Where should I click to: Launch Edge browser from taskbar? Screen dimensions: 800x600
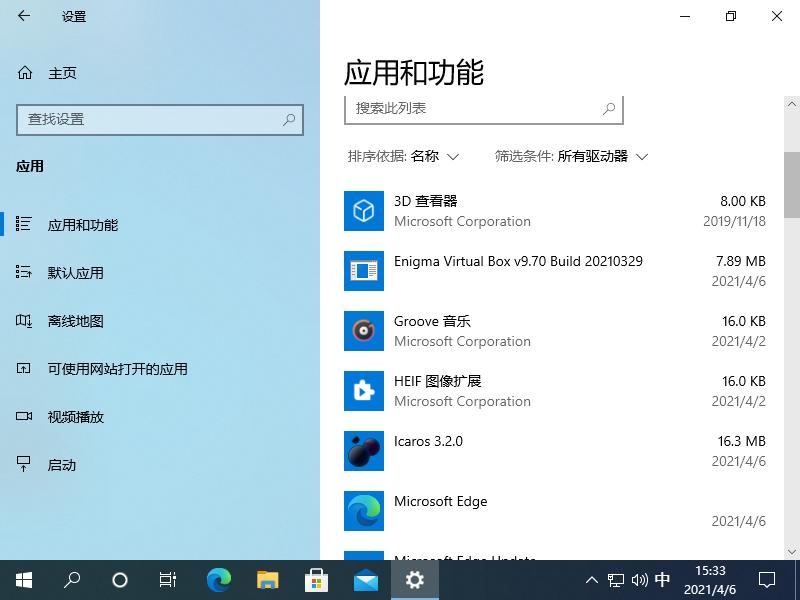219,580
